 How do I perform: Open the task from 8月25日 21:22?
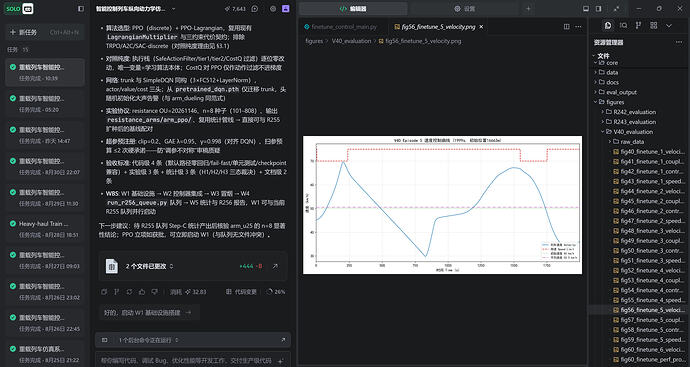point(45,354)
